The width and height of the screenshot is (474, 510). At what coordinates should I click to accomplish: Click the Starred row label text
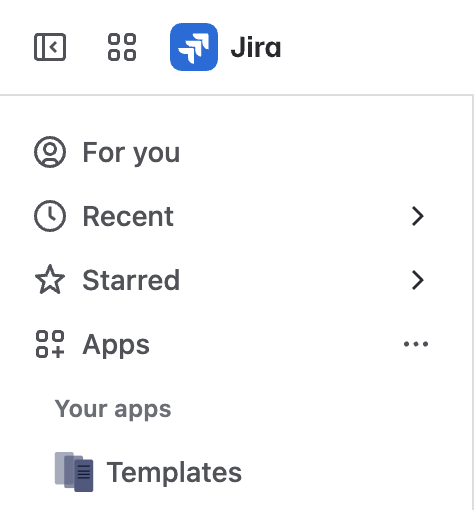[131, 280]
